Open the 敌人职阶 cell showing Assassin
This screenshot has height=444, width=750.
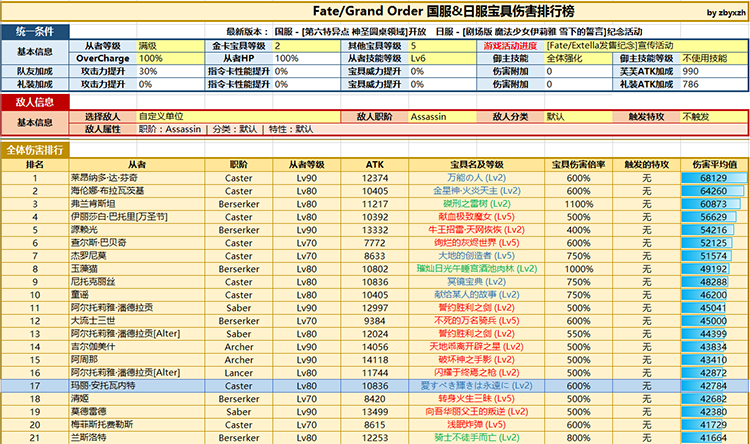tap(442, 116)
